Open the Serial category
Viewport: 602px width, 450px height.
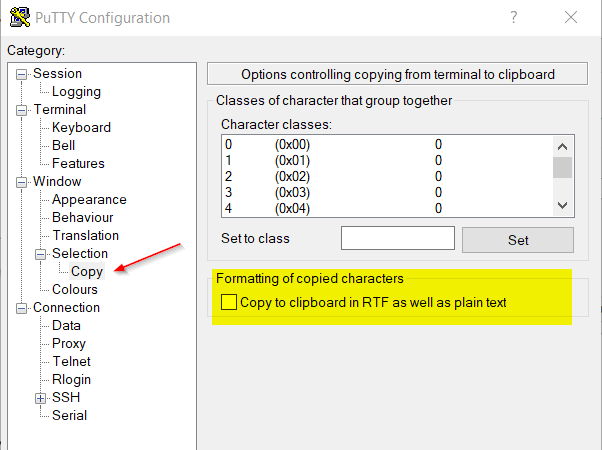point(69,415)
